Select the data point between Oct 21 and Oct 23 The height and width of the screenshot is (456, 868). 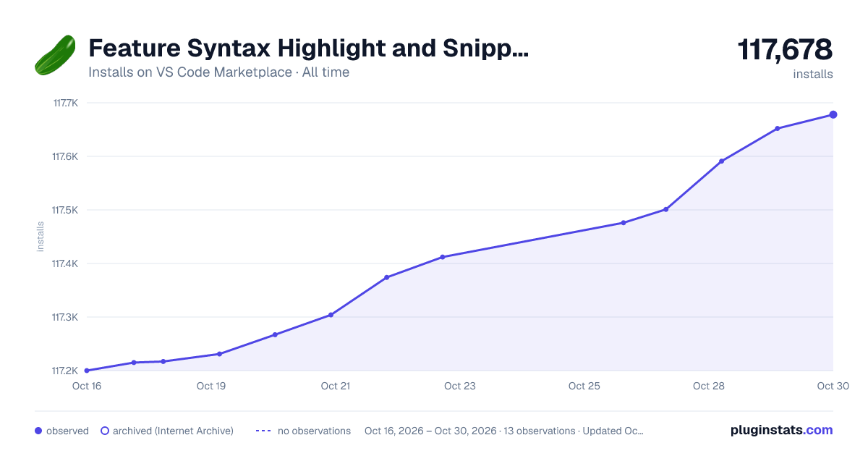click(387, 277)
